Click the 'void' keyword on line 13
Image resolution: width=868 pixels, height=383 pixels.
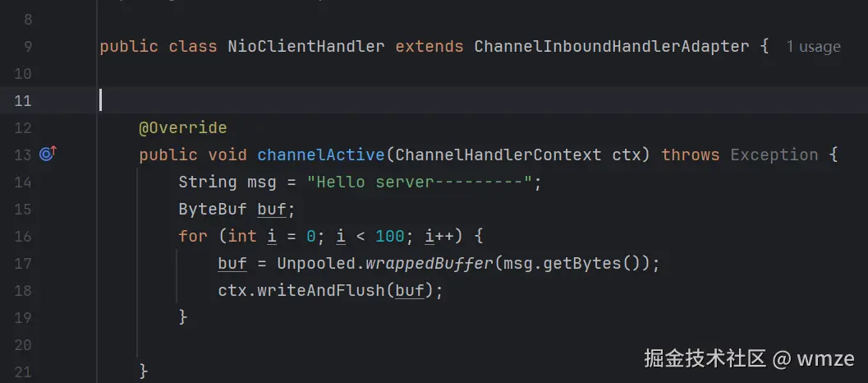227,155
